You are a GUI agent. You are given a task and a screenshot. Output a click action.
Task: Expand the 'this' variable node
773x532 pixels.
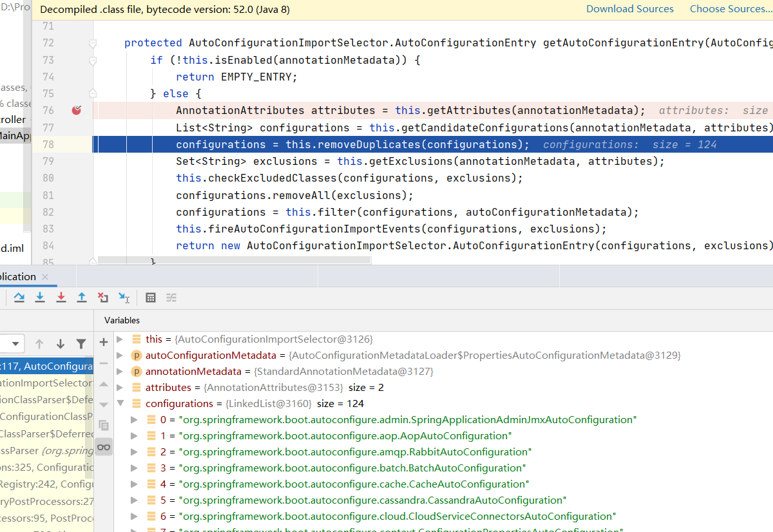[120, 339]
